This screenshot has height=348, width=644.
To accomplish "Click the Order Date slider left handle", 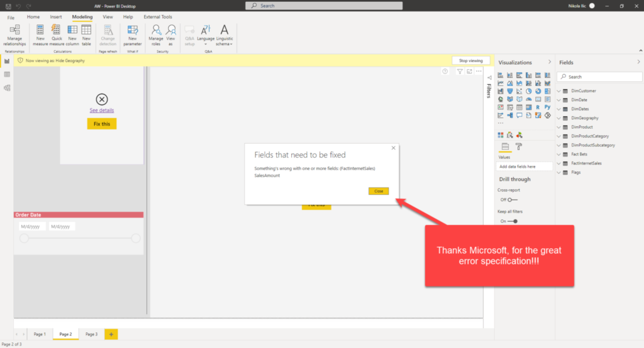I will click(25, 238).
